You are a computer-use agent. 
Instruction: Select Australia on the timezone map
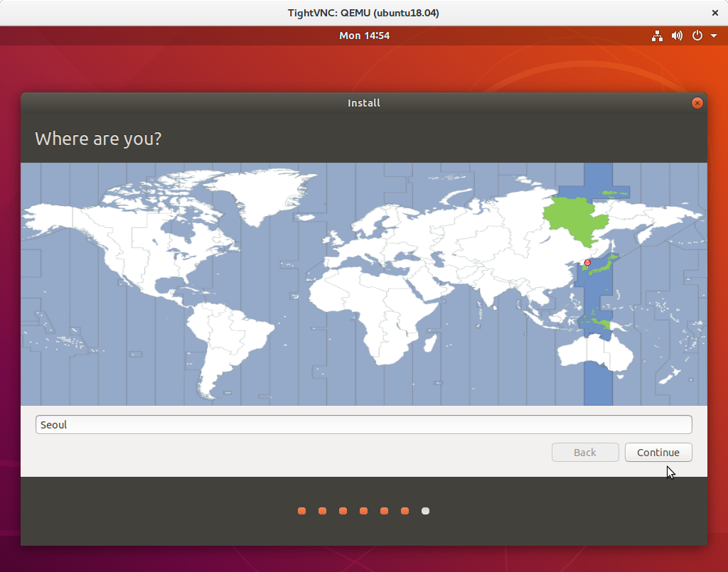[x=596, y=352]
